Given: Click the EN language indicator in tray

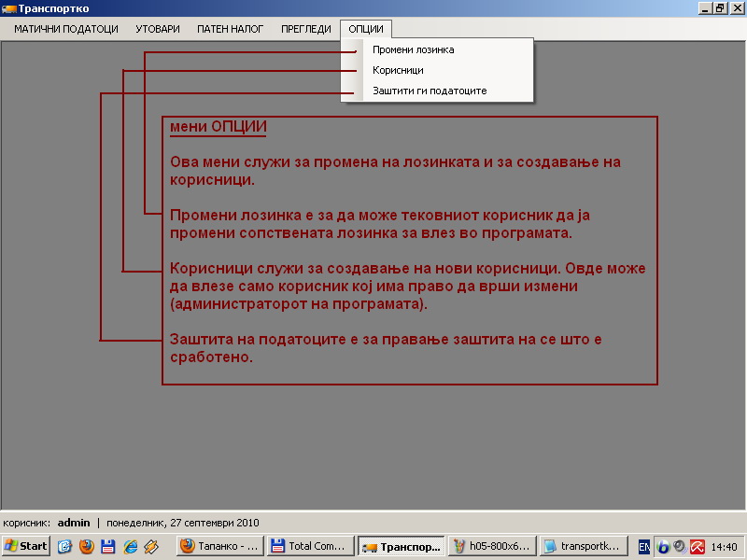Looking at the screenshot, I should click(643, 546).
